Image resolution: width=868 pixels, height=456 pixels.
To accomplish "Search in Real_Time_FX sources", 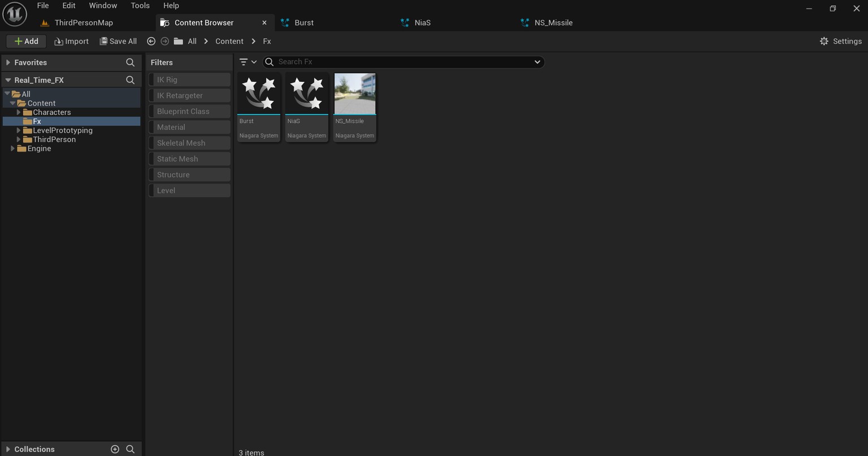I will pyautogui.click(x=130, y=80).
